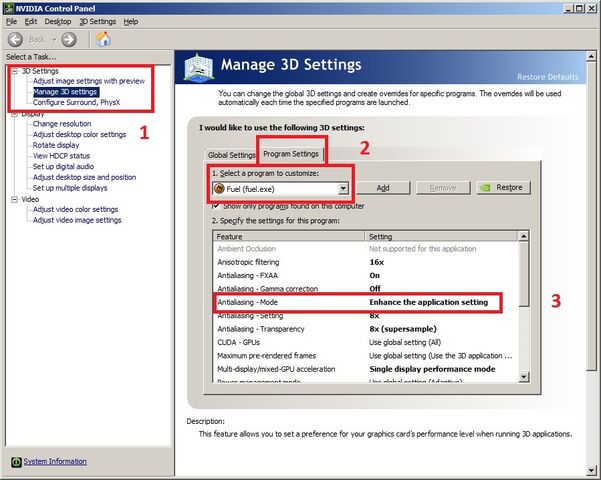Open the Help menu
This screenshot has height=480, width=601.
(x=131, y=22)
